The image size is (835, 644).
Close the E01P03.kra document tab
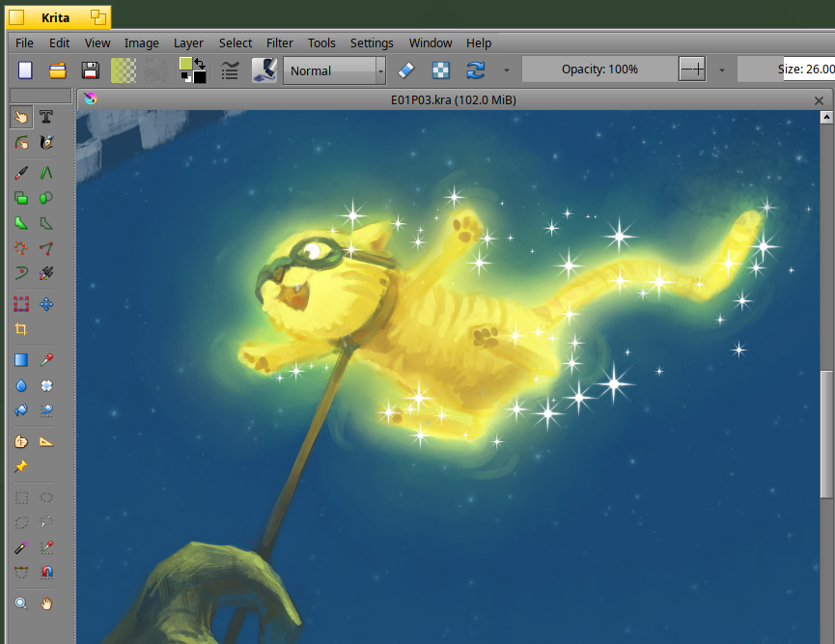click(819, 100)
